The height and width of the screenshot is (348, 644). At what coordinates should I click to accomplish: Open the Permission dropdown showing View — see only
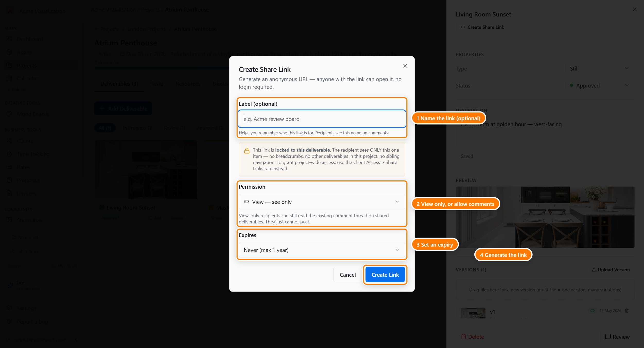[x=322, y=202]
